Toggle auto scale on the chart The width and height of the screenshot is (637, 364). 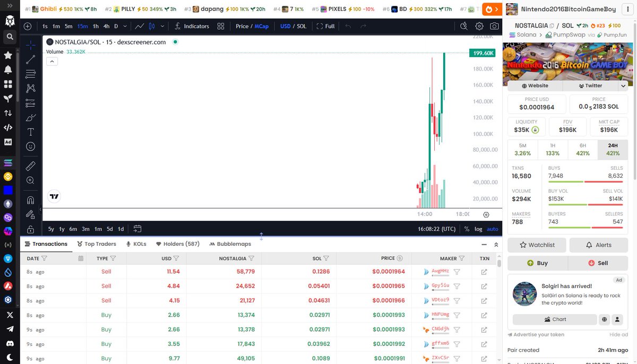(x=493, y=229)
